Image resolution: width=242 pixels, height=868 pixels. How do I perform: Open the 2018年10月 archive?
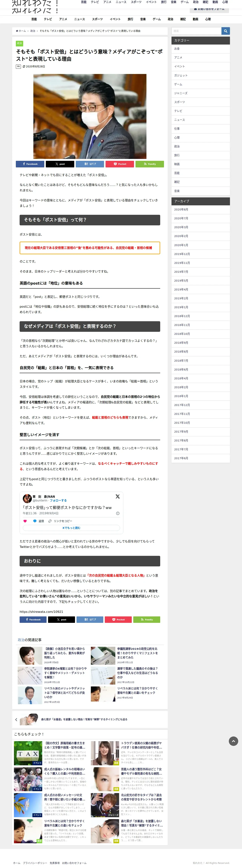(x=201, y=334)
